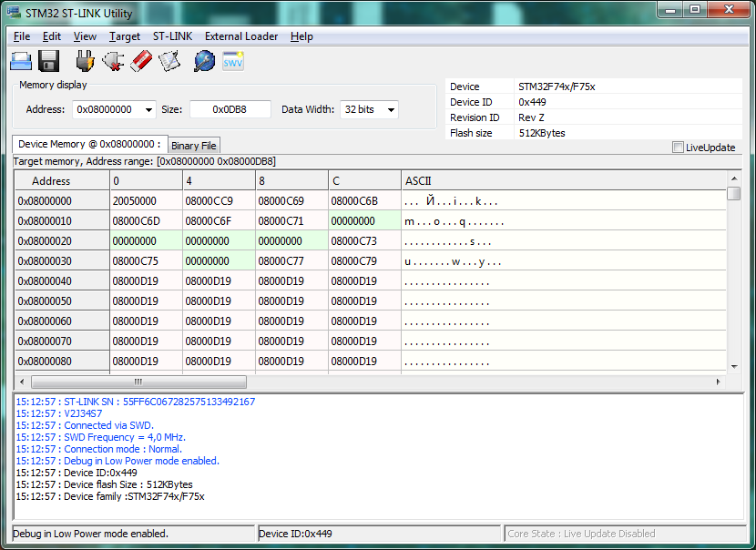Click the Disconnect from target icon

click(x=113, y=61)
